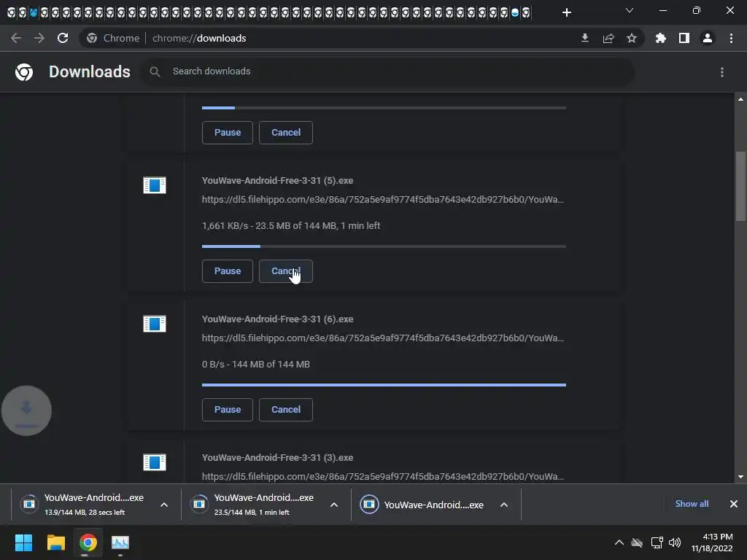Open a new tab with plus button
The image size is (747, 560).
(566, 12)
